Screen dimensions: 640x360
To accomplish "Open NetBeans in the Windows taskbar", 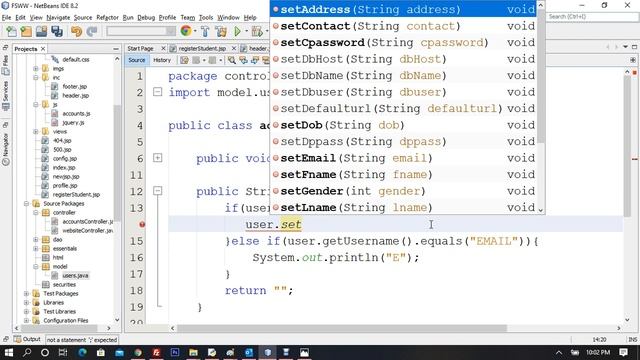I will tap(267, 352).
